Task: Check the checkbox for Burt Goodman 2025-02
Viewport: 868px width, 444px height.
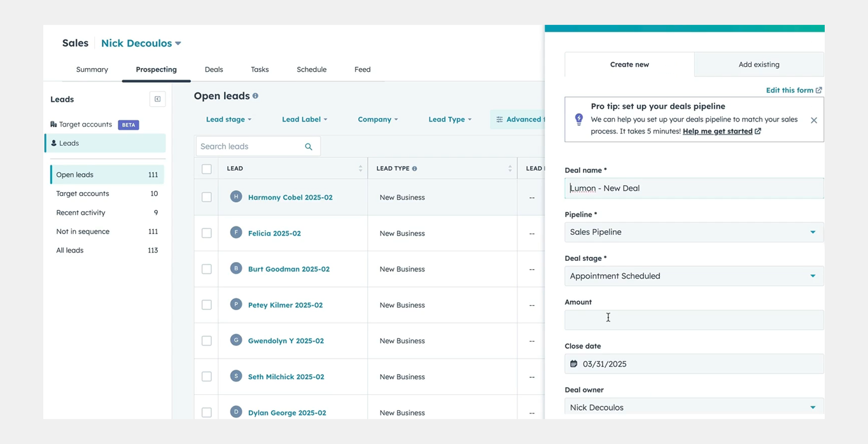Action: pyautogui.click(x=206, y=268)
